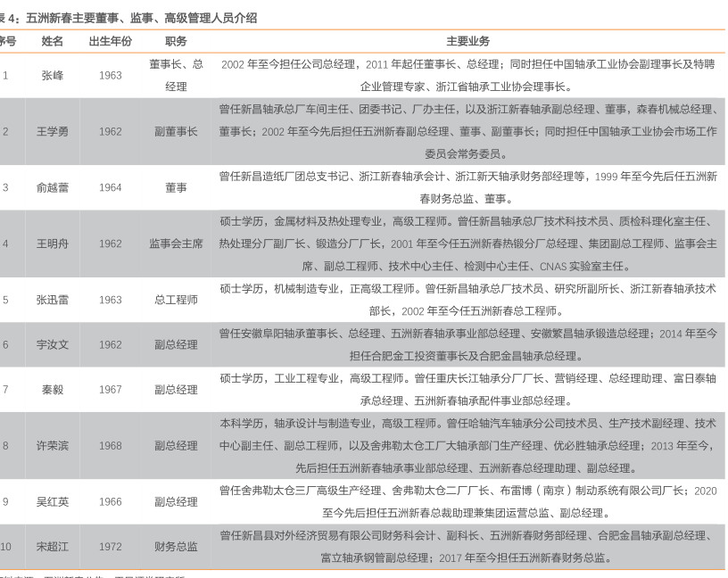Select the 监事会主席 position cell

(x=176, y=244)
